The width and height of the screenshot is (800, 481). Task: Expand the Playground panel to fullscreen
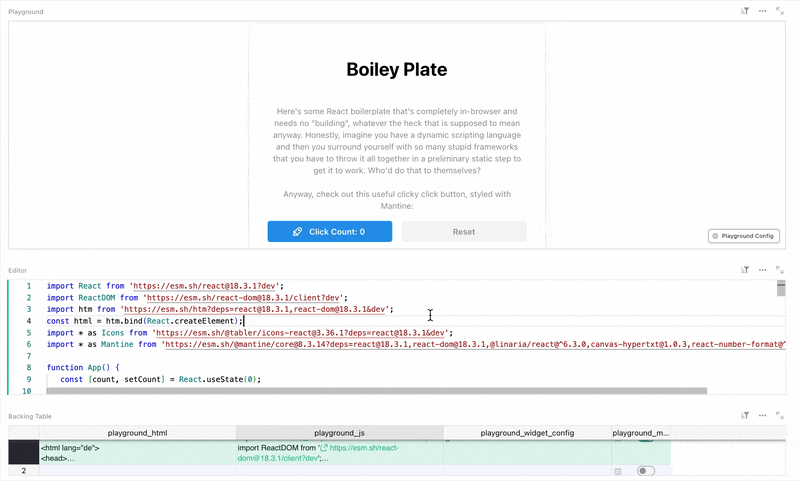(x=780, y=11)
